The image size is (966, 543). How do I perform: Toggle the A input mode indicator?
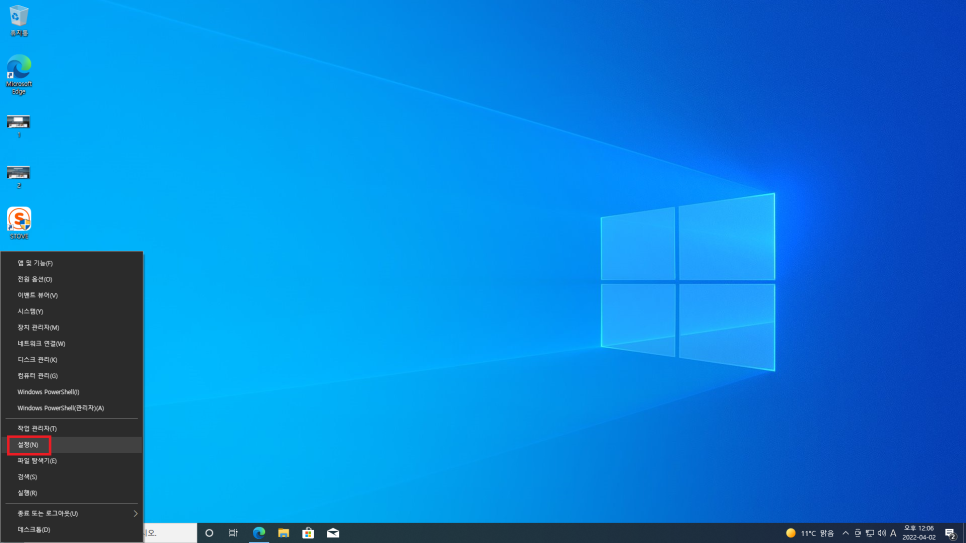893,533
